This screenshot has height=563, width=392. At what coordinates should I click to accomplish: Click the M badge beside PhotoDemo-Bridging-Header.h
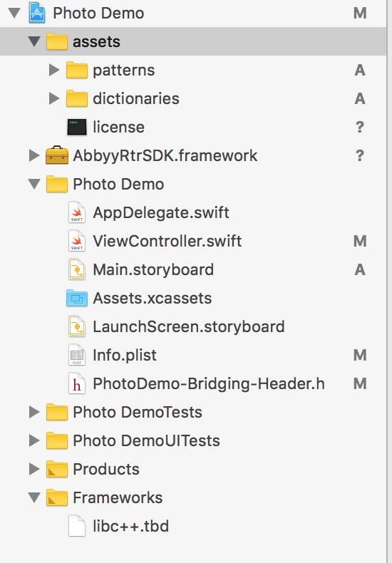point(360,383)
